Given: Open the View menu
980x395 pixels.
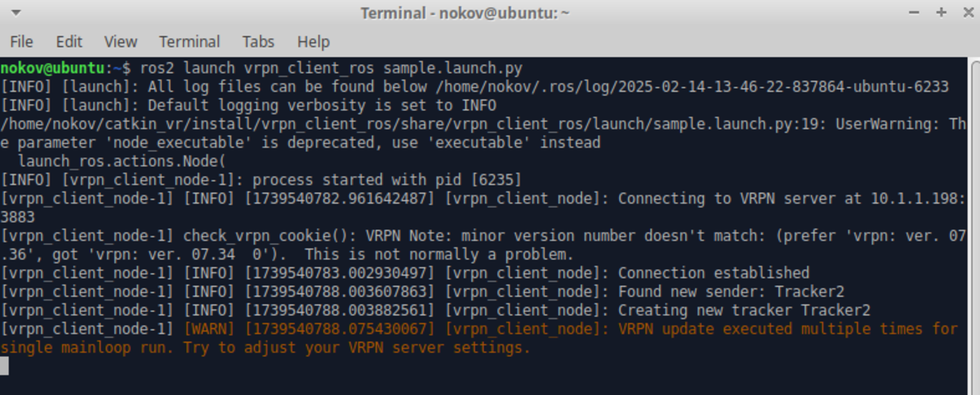Looking at the screenshot, I should [121, 42].
